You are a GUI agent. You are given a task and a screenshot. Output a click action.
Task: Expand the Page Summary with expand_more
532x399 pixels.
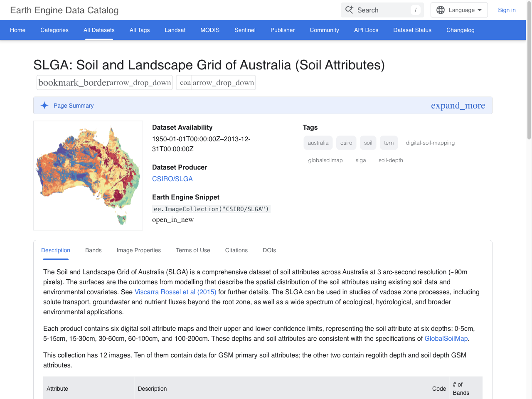[458, 105]
